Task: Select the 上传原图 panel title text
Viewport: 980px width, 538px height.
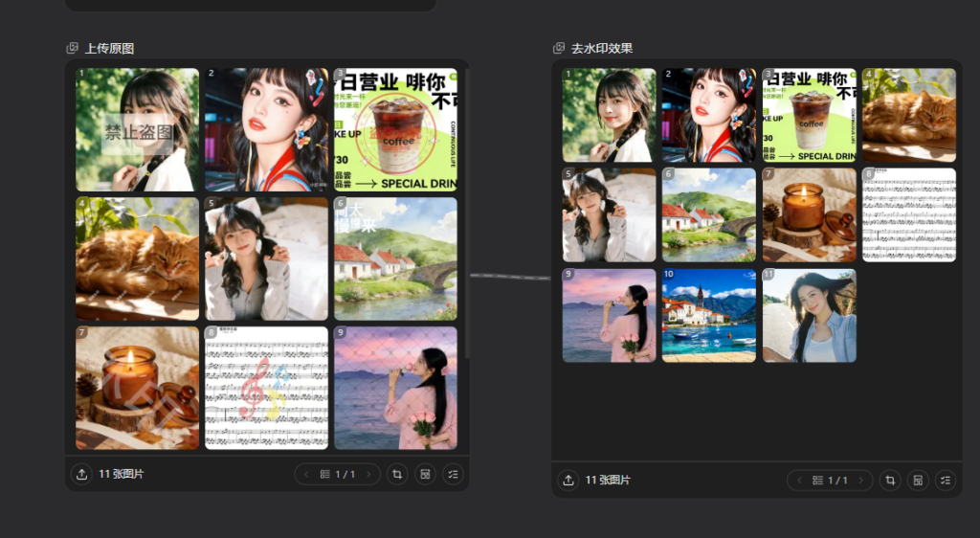Action: tap(109, 49)
